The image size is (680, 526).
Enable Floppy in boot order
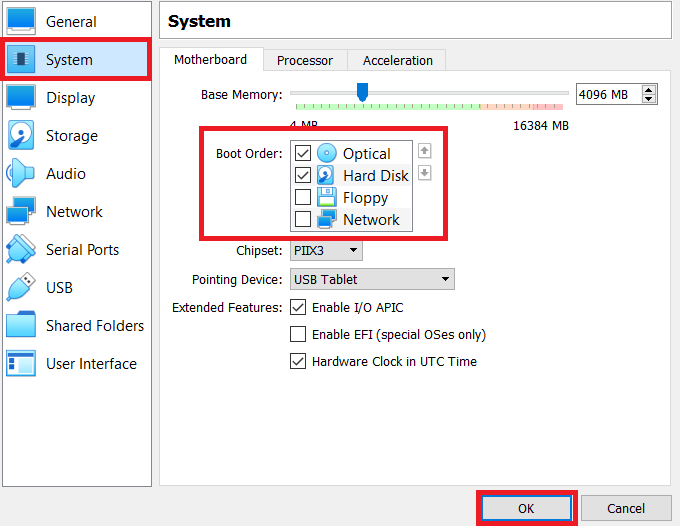(x=303, y=197)
